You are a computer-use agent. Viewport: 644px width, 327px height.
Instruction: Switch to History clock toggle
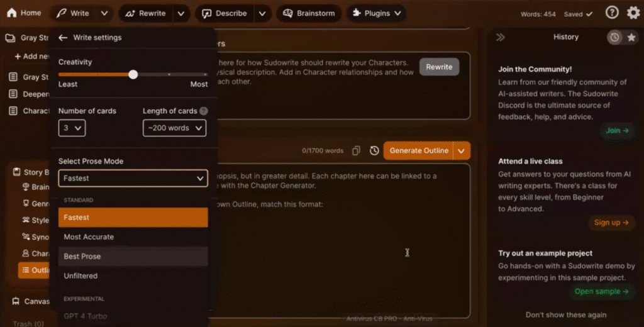pos(614,37)
